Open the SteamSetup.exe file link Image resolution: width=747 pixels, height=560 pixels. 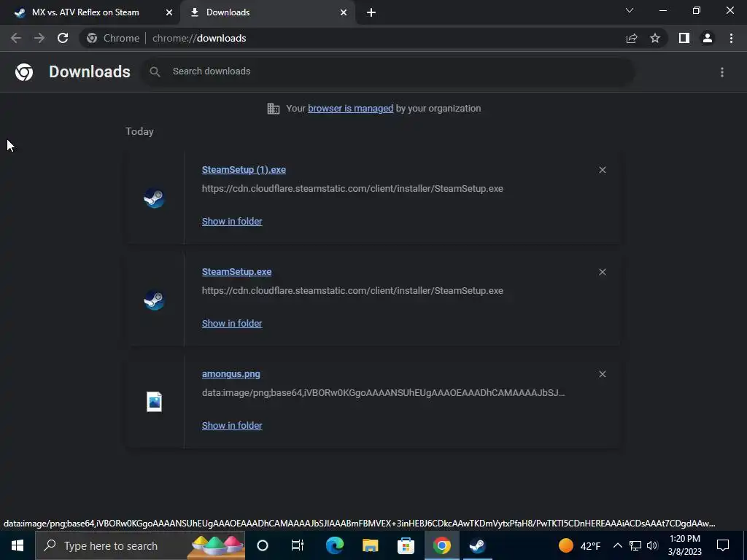(237, 272)
